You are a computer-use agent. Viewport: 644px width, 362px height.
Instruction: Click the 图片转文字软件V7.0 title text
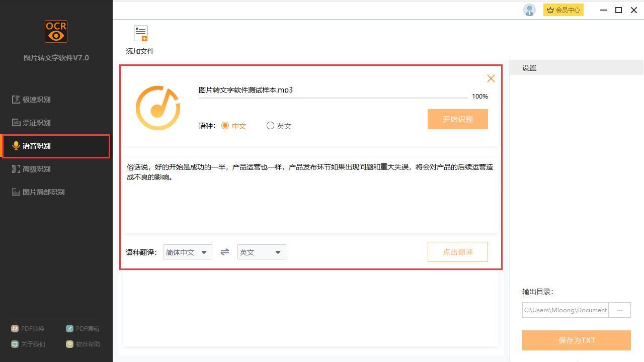click(x=56, y=58)
